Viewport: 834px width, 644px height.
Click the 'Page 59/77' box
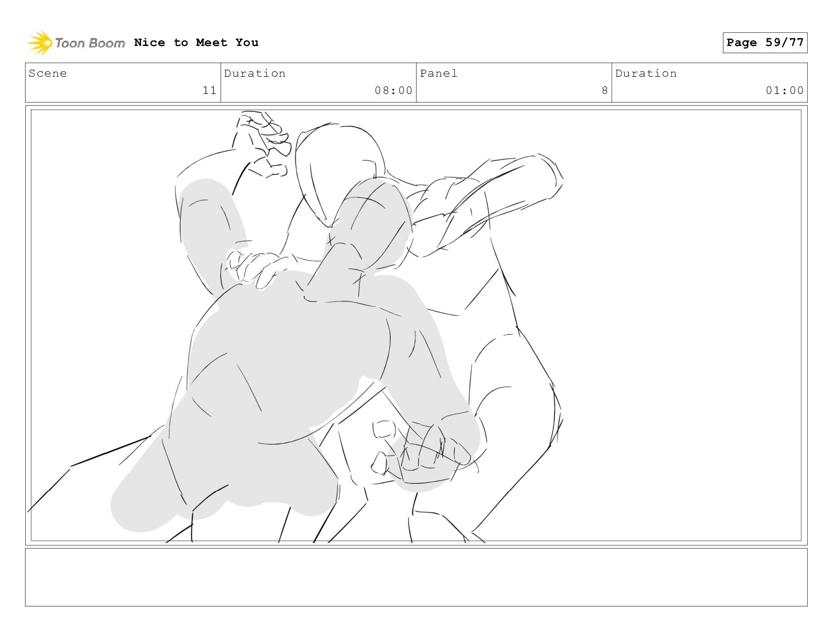tap(765, 42)
